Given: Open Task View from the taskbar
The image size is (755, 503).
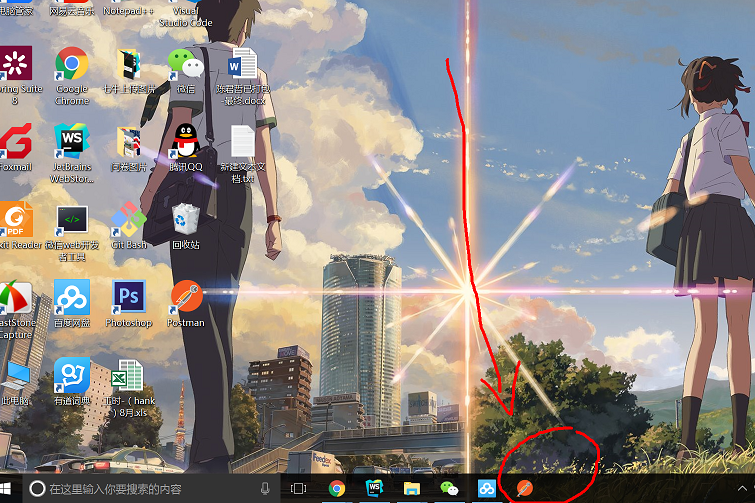Looking at the screenshot, I should [x=299, y=489].
